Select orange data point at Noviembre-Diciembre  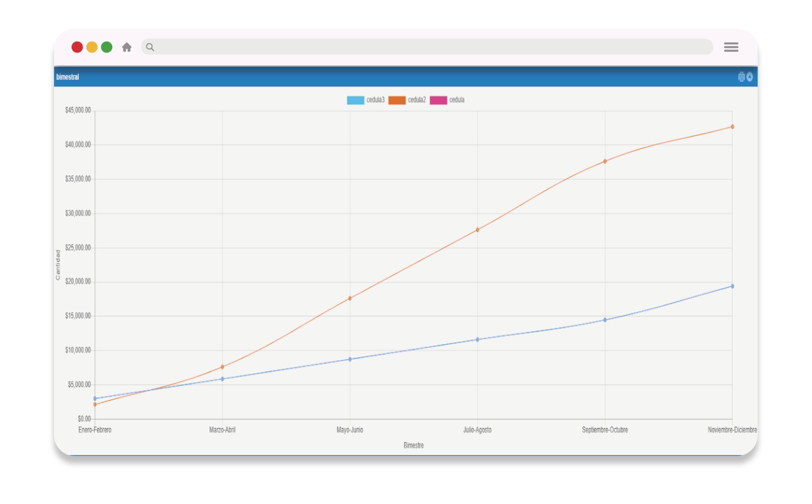[732, 127]
